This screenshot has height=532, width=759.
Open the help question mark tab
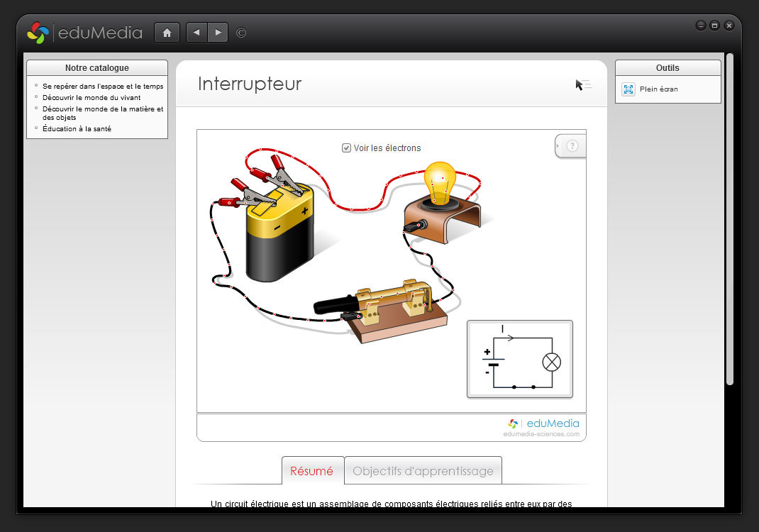572,146
